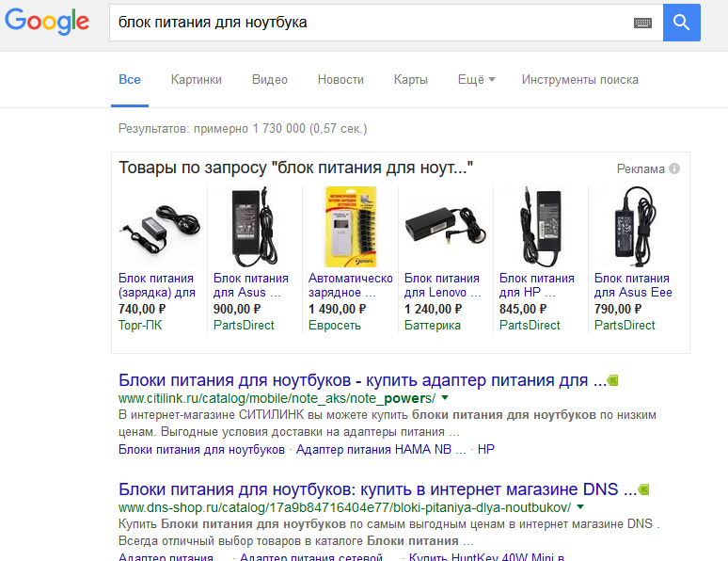This screenshot has width=728, height=561.
Task: Click PartsDirect under the 900,00 ₽ item
Action: click(244, 325)
